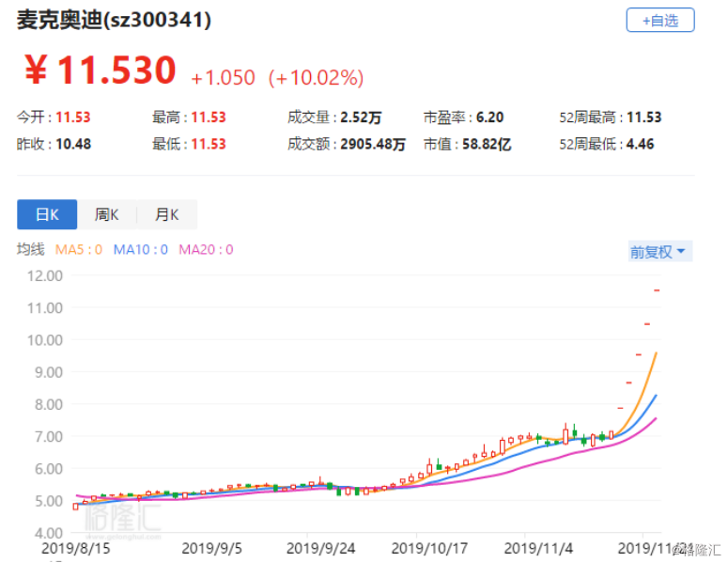The image size is (728, 563).
Task: Click the MA10 : 0 indicator label
Action: [x=141, y=250]
